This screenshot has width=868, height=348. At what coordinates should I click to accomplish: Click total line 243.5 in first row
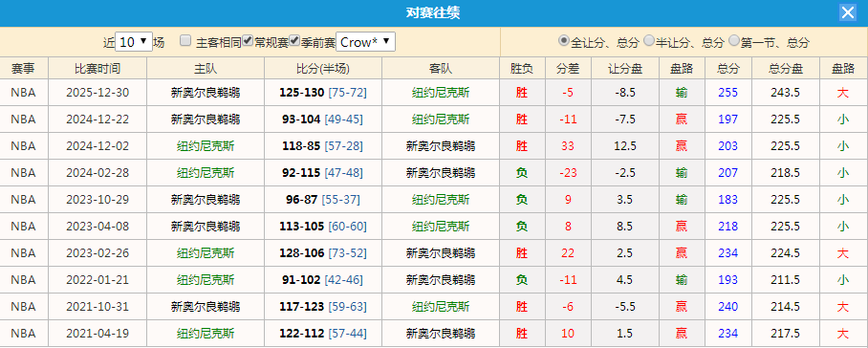point(786,93)
